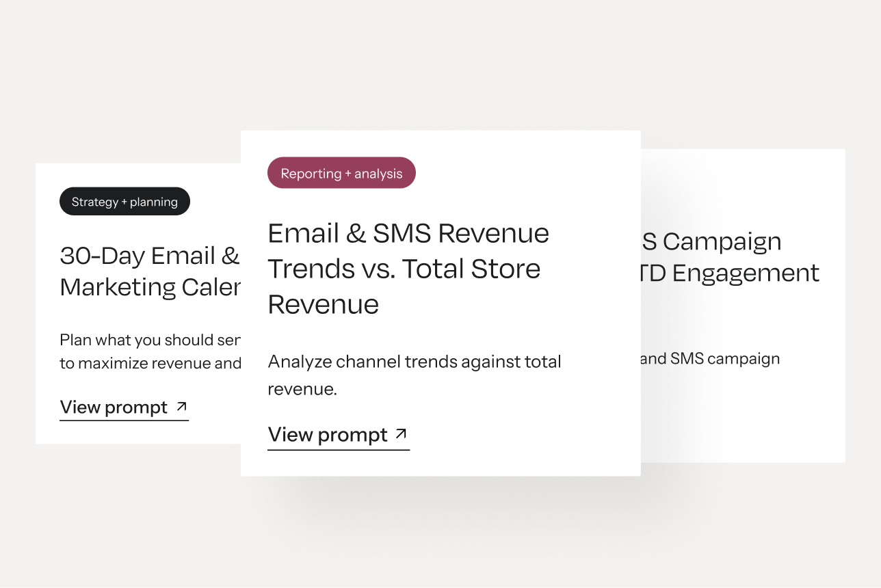Open View prompt in the 30-Day Email card
Image resolution: width=881 pixels, height=588 pixels.
click(x=124, y=407)
